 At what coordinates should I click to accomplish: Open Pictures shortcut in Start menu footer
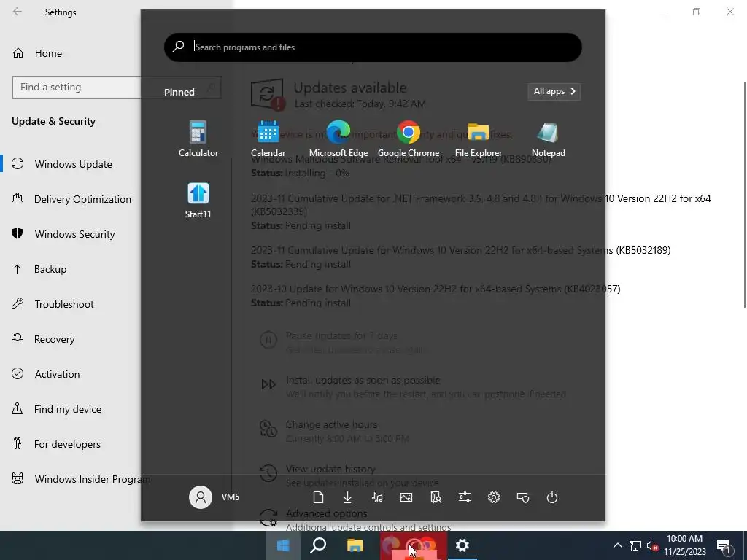click(x=406, y=497)
